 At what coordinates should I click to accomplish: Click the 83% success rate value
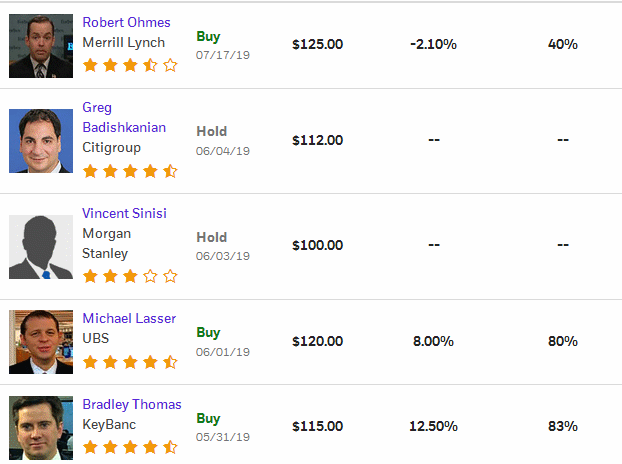pos(562,426)
